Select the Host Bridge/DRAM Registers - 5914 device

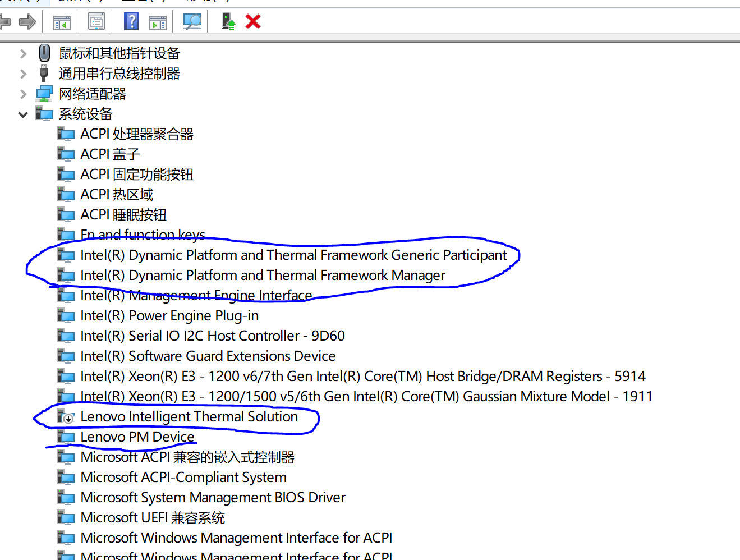[363, 376]
